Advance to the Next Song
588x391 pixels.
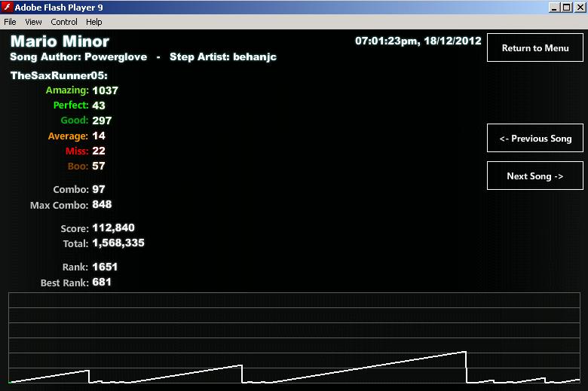(x=535, y=176)
